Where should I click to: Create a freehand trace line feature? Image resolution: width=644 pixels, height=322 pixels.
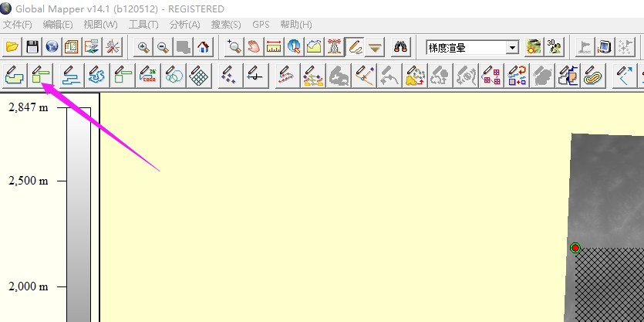click(97, 75)
